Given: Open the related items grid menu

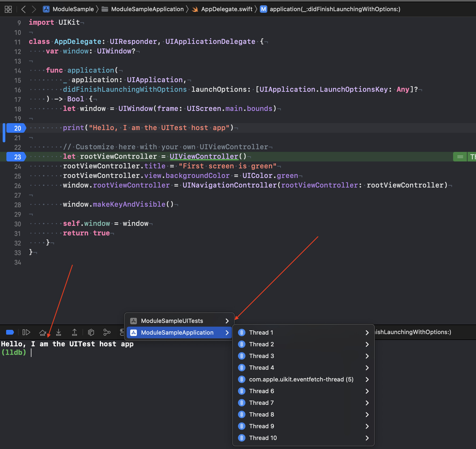Looking at the screenshot, I should coord(8,9).
